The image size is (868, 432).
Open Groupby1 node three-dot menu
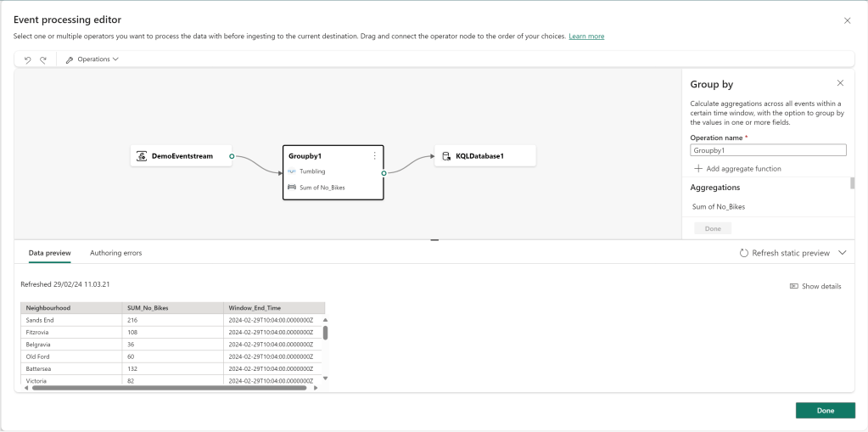tap(374, 156)
